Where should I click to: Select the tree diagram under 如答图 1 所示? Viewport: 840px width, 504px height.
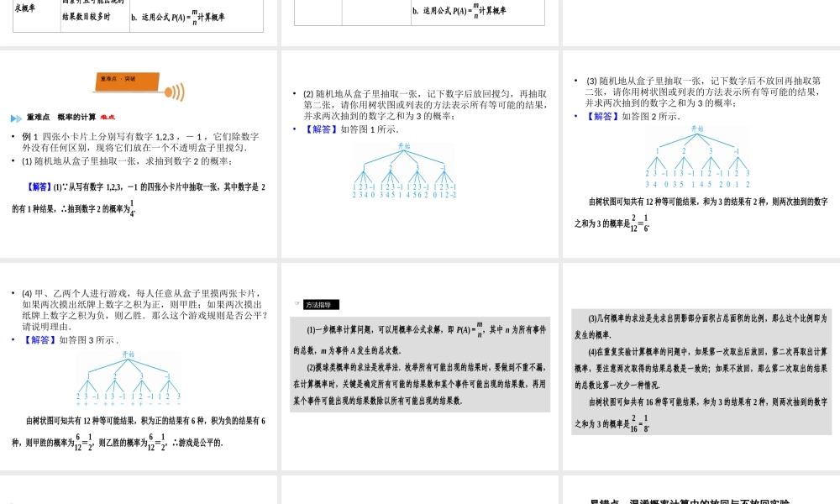tap(405, 171)
